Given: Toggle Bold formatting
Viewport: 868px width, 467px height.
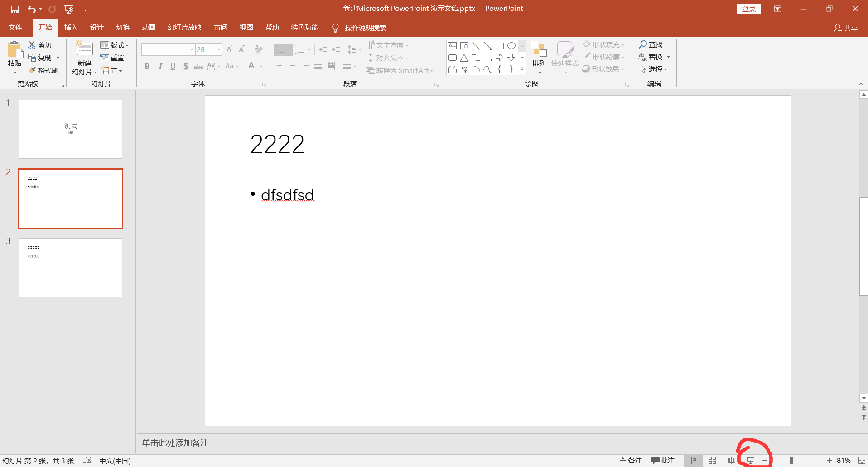Looking at the screenshot, I should 147,67.
